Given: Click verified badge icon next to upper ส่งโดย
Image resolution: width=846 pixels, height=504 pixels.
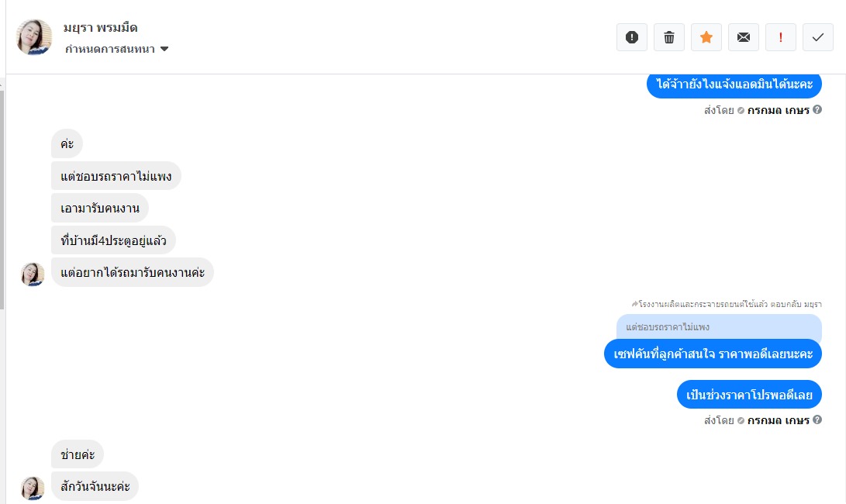Looking at the screenshot, I should click(x=741, y=111).
